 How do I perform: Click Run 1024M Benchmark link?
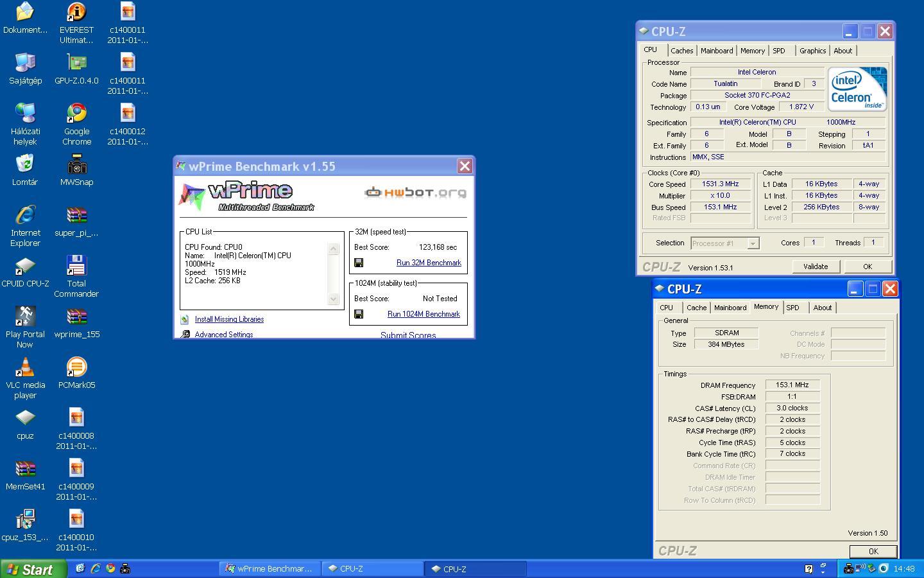coord(424,314)
